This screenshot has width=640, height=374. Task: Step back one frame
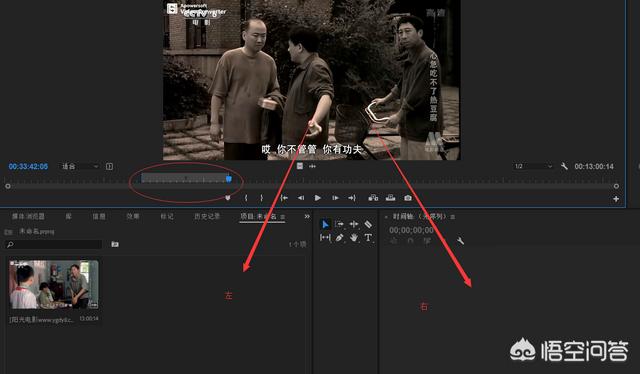[x=301, y=198]
